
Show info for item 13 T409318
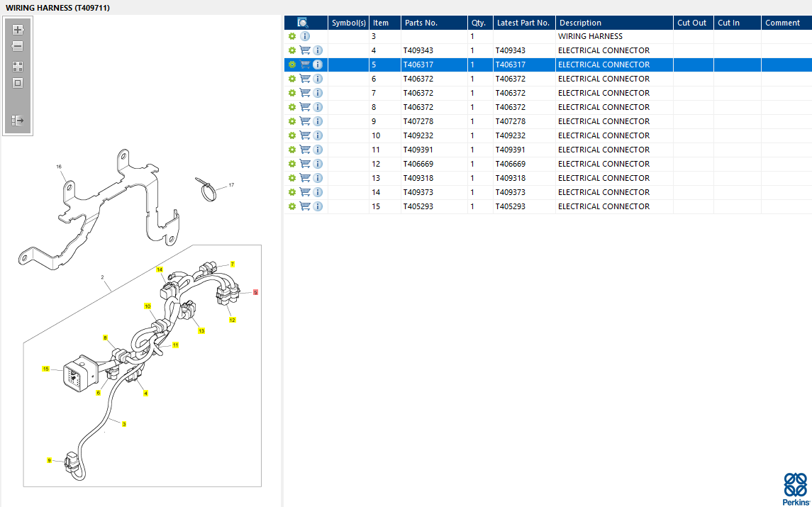coord(318,178)
